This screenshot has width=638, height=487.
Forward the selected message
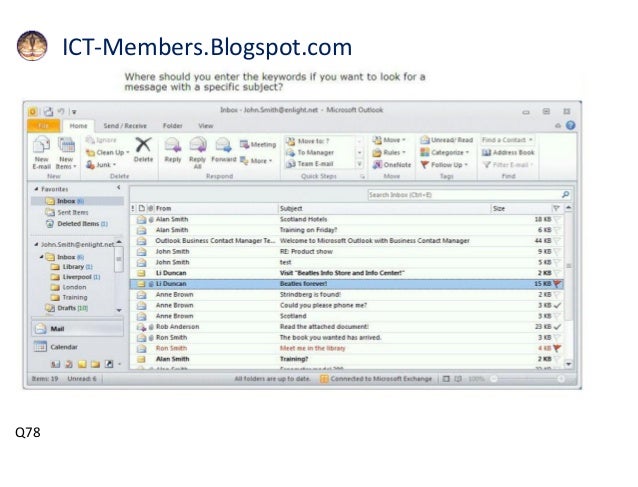point(223,150)
